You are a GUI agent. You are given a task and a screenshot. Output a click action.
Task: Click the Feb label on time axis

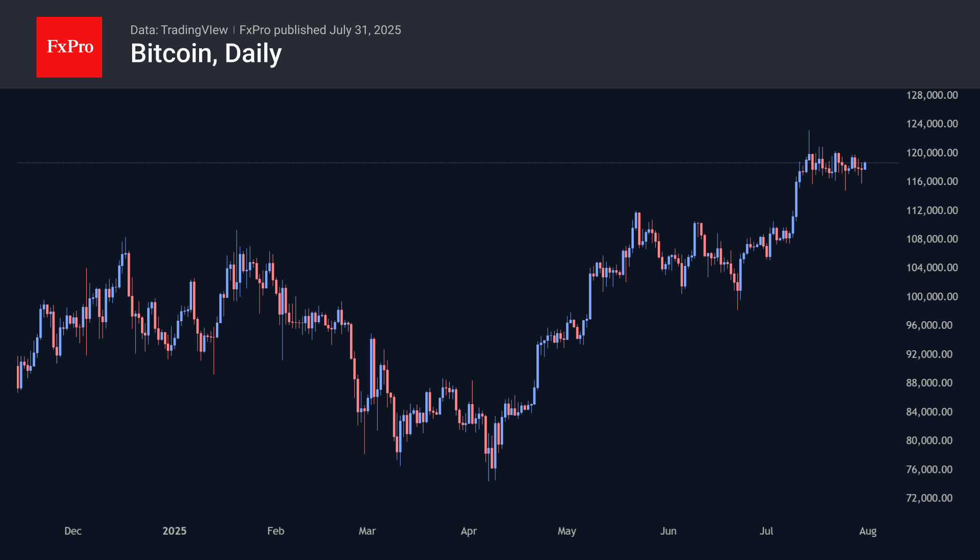click(x=275, y=531)
